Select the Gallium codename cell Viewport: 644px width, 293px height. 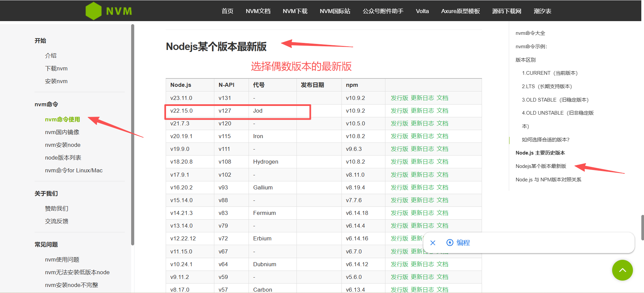(x=273, y=187)
